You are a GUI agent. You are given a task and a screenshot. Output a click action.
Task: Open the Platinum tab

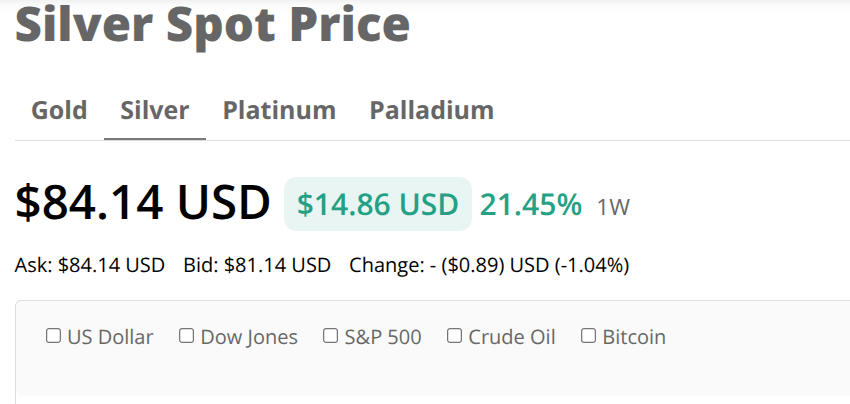coord(279,110)
